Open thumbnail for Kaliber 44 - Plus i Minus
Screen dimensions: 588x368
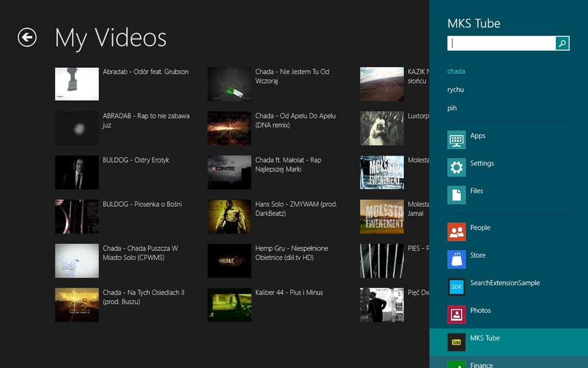tap(230, 305)
